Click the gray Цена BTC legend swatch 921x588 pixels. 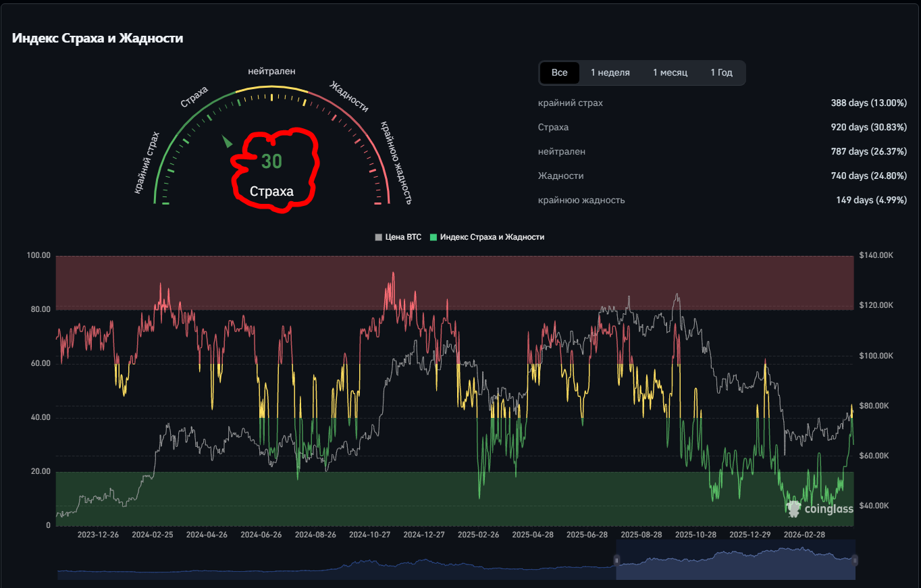379,238
